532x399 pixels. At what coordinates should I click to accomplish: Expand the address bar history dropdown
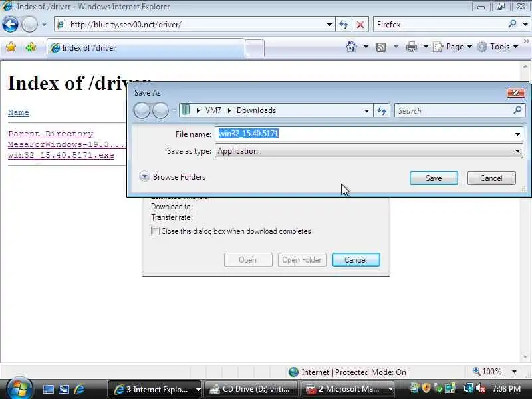[329, 25]
